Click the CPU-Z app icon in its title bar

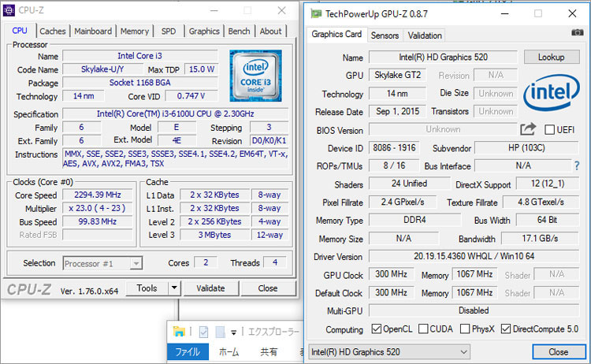pyautogui.click(x=9, y=10)
